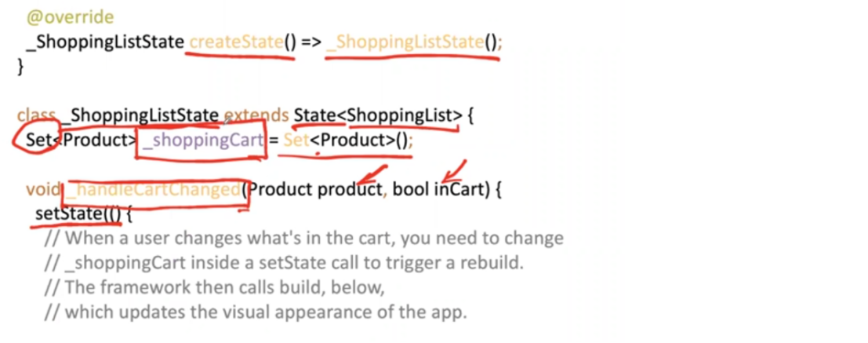Click the extends keyword
868x343 pixels.
(x=256, y=115)
